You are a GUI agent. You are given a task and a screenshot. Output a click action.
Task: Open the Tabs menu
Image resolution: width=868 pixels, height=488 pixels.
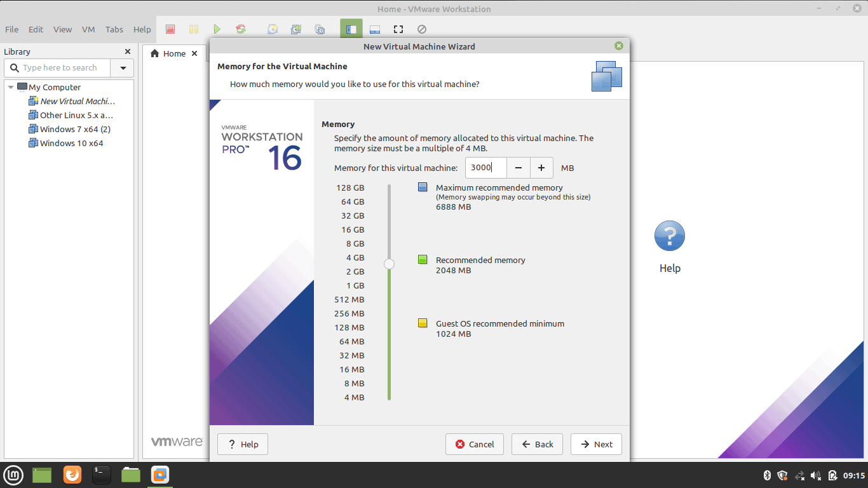click(114, 29)
